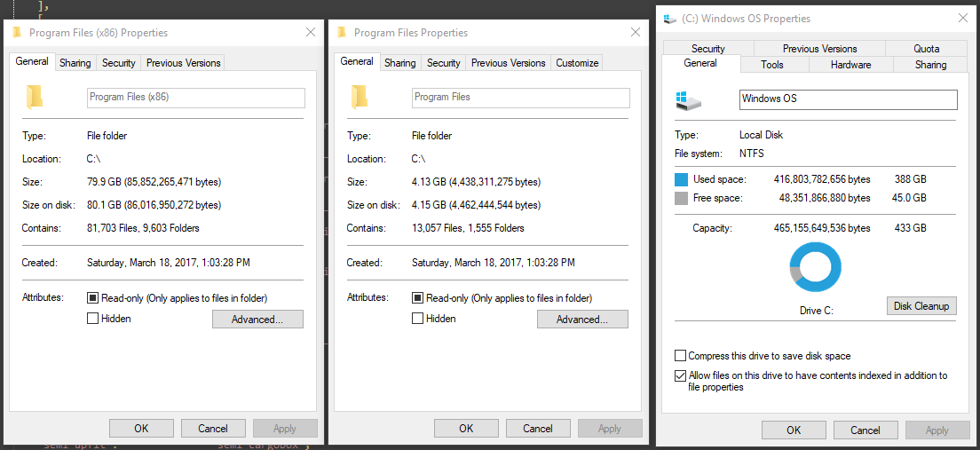Click Advanced button in Program Files Properties
Screen dimensions: 980x450
point(582,320)
